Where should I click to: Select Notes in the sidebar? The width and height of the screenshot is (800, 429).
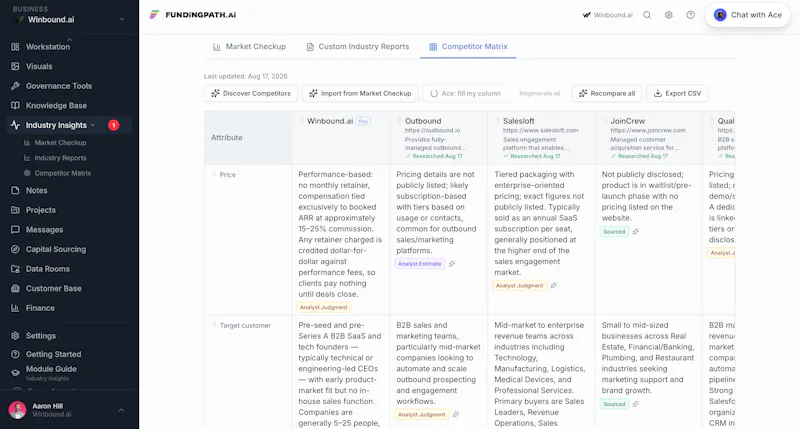tap(36, 190)
